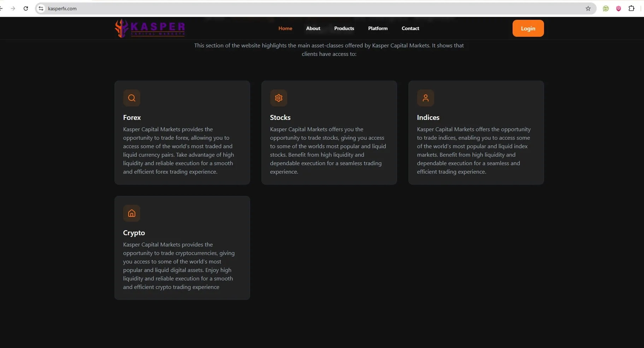The height and width of the screenshot is (348, 644).
Task: Click the site information icon in the address bar
Action: pos(41,8)
